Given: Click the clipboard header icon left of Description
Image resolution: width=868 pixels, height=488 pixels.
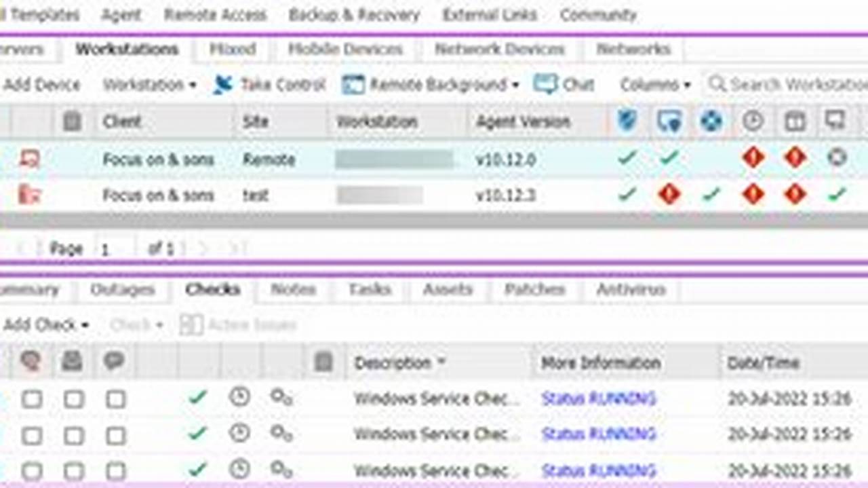Looking at the screenshot, I should click(323, 362).
